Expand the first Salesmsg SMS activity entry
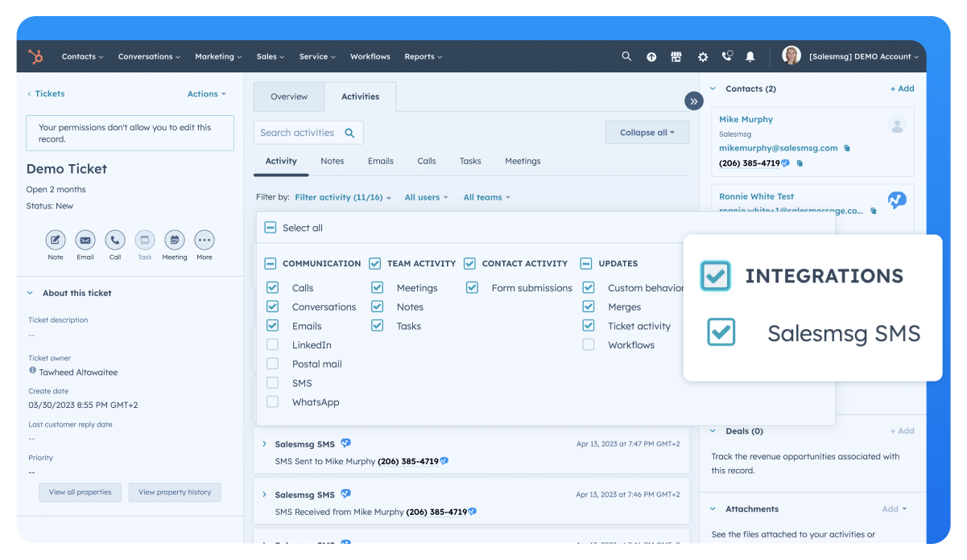Image resolution: width=967 pixels, height=560 pixels. tap(264, 443)
